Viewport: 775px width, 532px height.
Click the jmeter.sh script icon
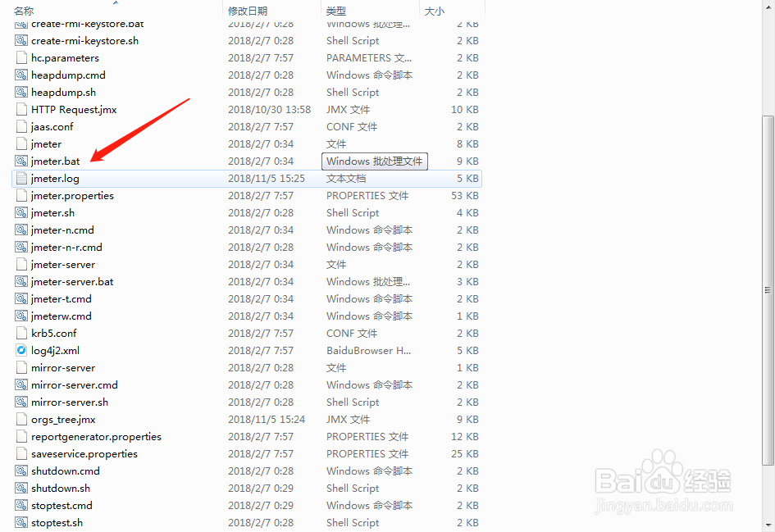point(21,213)
